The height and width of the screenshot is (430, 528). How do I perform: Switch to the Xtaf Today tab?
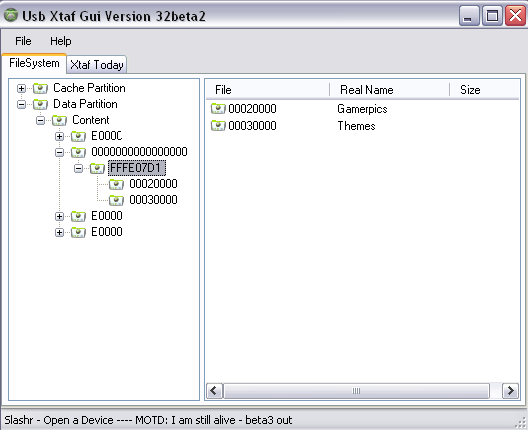point(97,65)
